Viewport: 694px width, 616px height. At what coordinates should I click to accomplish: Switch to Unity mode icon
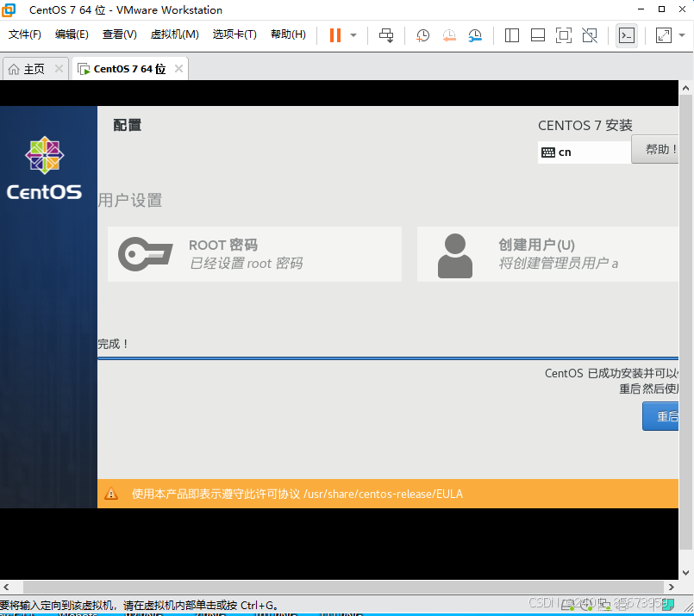(590, 35)
